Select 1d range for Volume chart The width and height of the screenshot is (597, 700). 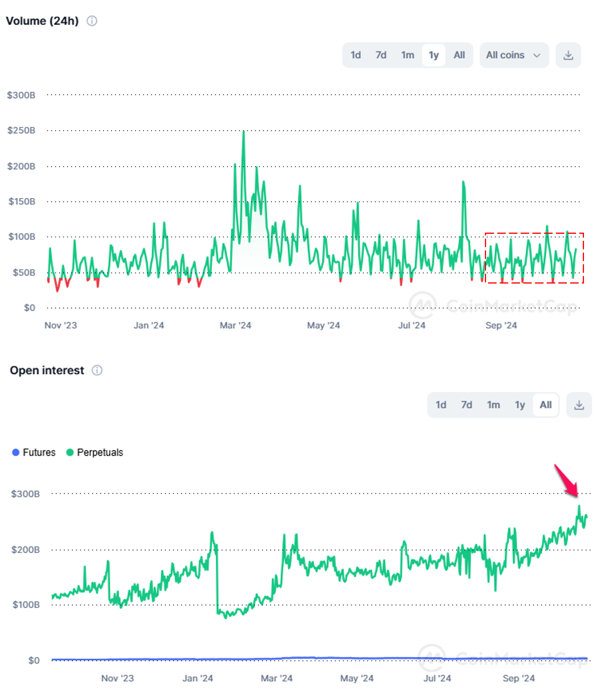[355, 55]
